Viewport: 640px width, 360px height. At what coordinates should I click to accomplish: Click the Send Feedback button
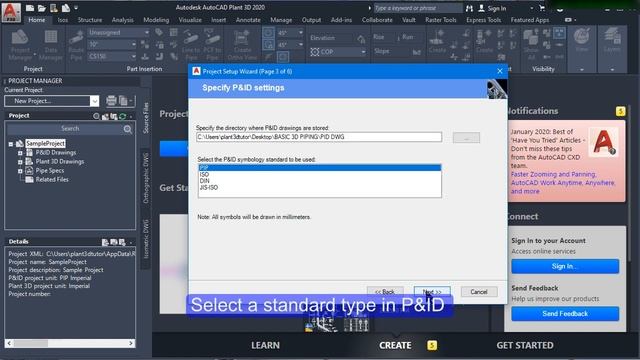point(565,313)
